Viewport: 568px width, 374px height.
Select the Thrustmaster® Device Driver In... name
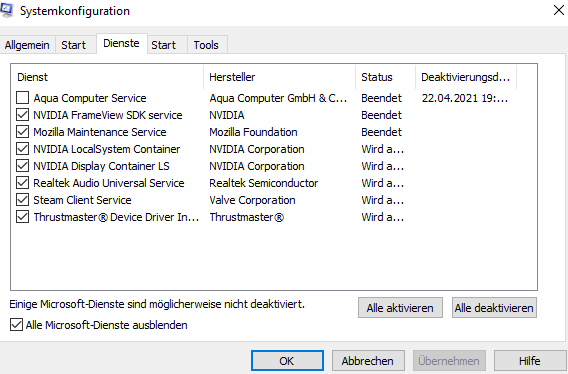[x=116, y=217]
